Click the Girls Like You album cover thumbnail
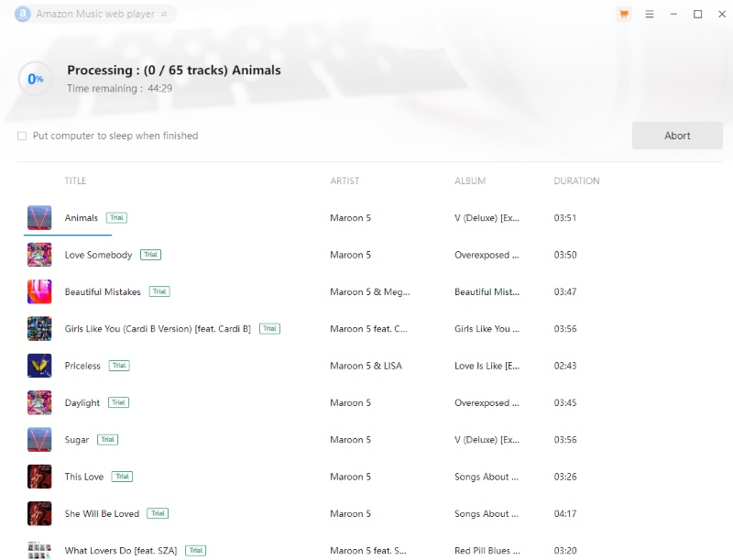The height and width of the screenshot is (560, 733). tap(39, 329)
